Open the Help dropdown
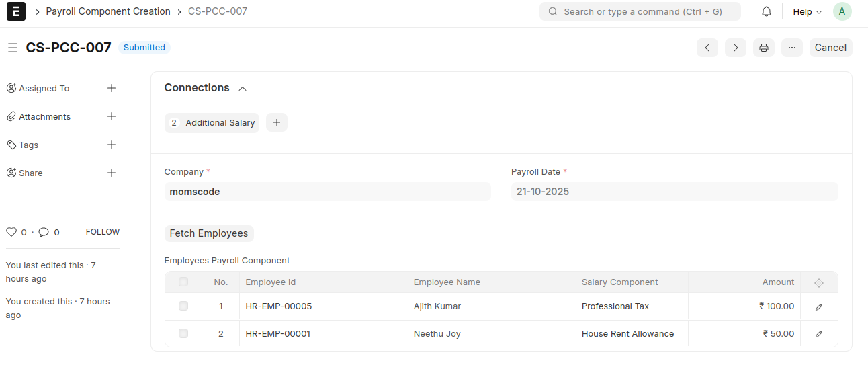 click(807, 12)
